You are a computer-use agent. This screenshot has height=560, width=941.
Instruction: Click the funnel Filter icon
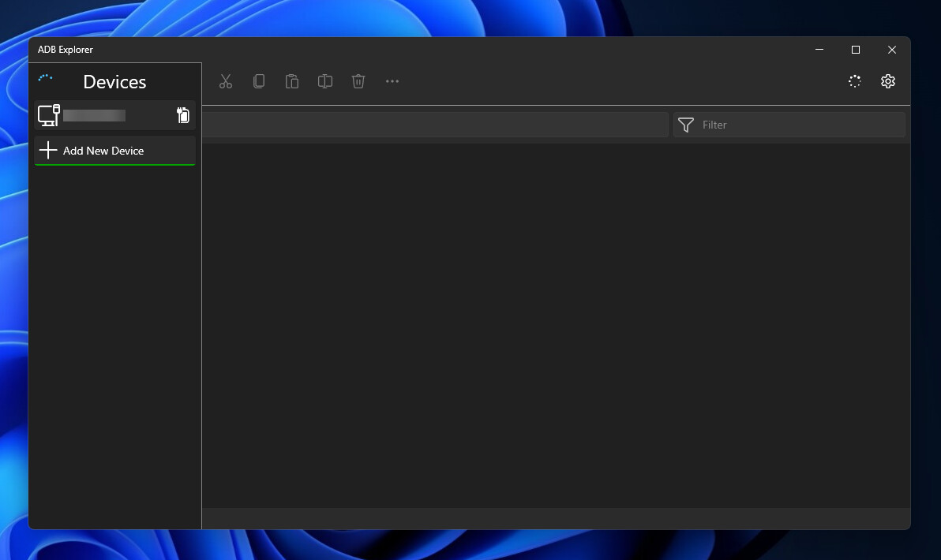[x=686, y=125]
